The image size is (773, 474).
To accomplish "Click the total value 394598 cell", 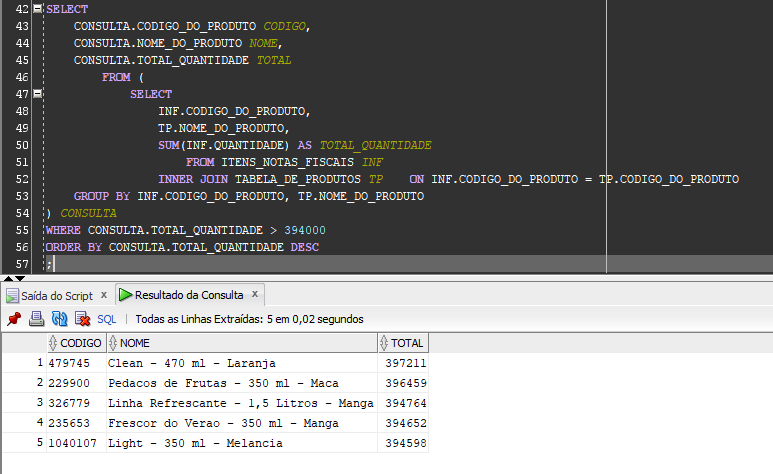I will (x=405, y=443).
